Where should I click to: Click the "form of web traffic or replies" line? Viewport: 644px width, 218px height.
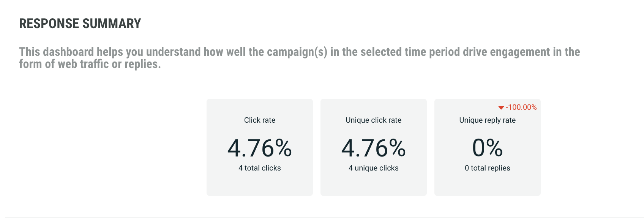coord(90,64)
